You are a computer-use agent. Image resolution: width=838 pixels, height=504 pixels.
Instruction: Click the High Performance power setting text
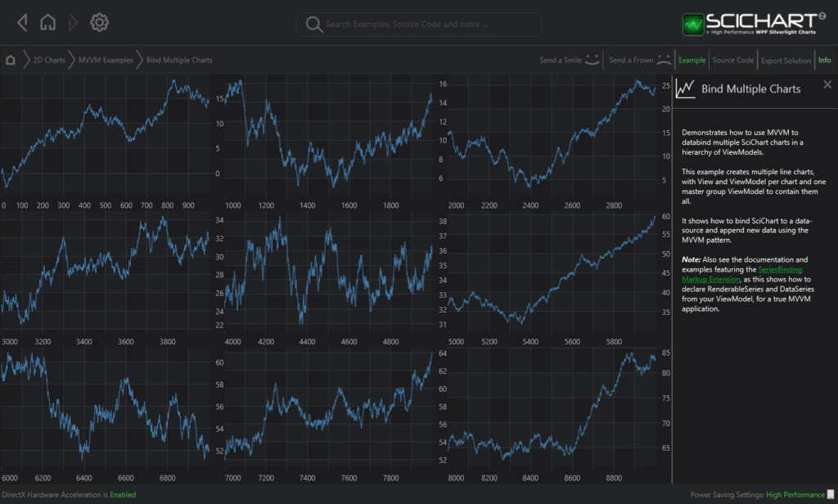795,495
